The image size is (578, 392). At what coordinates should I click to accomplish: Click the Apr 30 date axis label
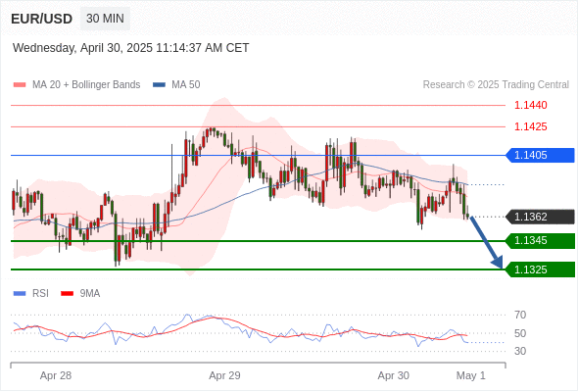[x=393, y=375]
